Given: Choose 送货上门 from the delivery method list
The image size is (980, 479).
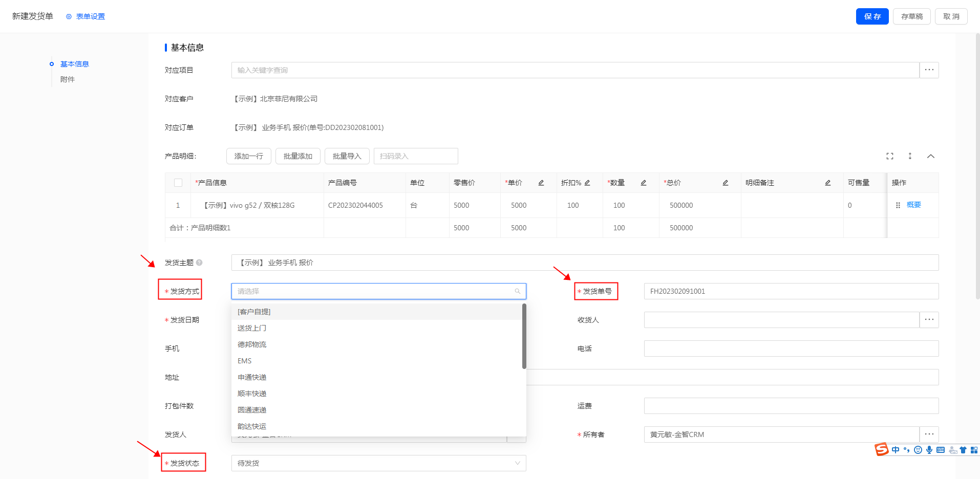Looking at the screenshot, I should 376,328.
